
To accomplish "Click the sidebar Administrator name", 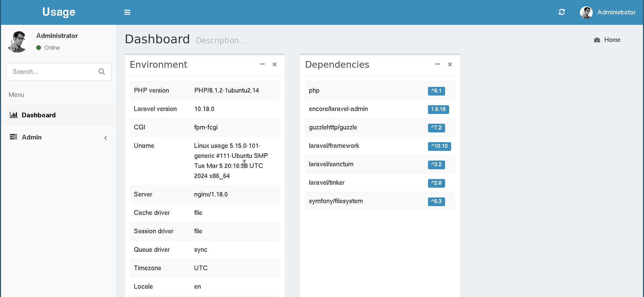I will pos(57,36).
